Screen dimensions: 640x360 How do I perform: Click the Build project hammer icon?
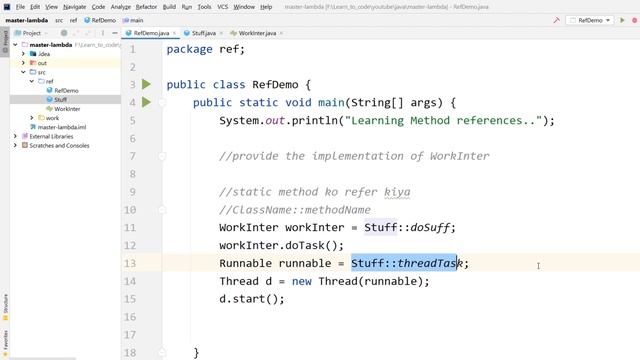point(556,20)
